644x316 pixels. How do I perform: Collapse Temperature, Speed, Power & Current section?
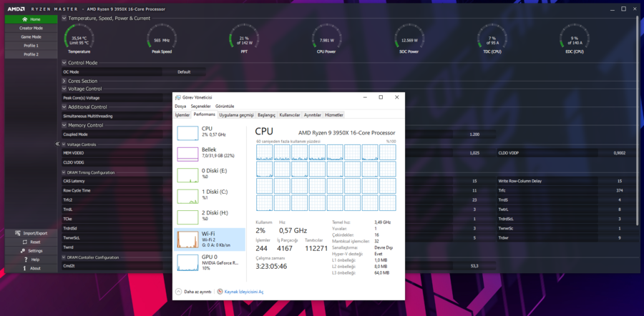[64, 18]
